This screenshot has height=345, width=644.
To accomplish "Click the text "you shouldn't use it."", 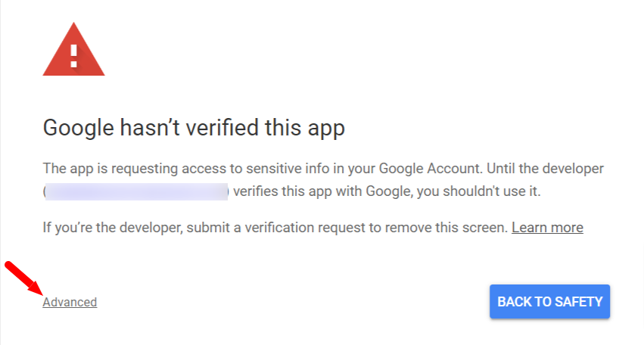I will pyautogui.click(x=479, y=191).
